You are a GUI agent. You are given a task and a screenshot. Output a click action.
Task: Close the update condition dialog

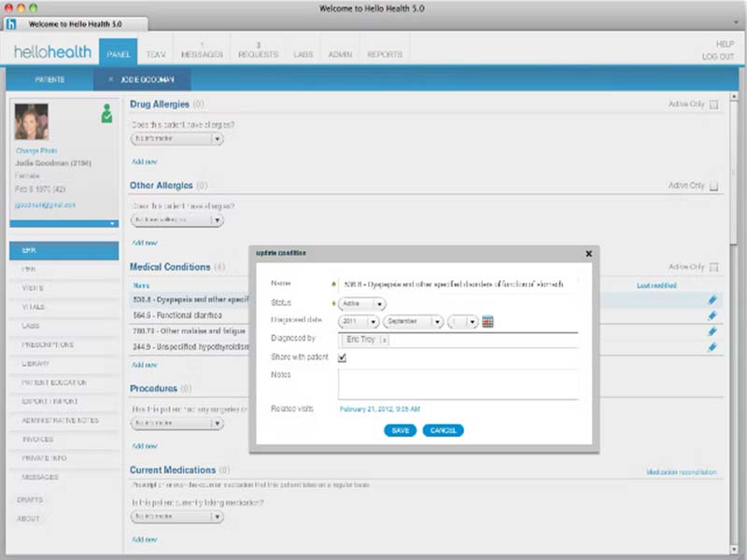588,253
